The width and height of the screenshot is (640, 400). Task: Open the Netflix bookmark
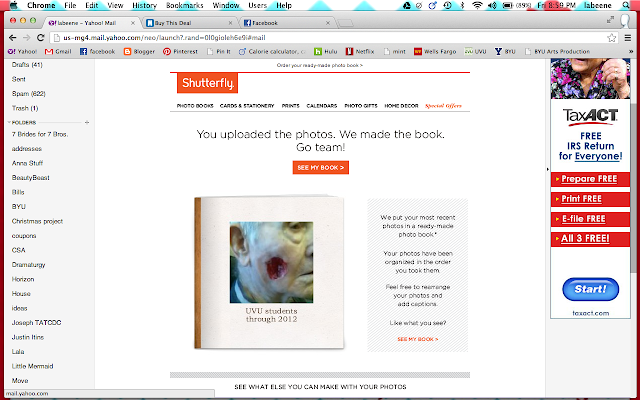tap(360, 51)
